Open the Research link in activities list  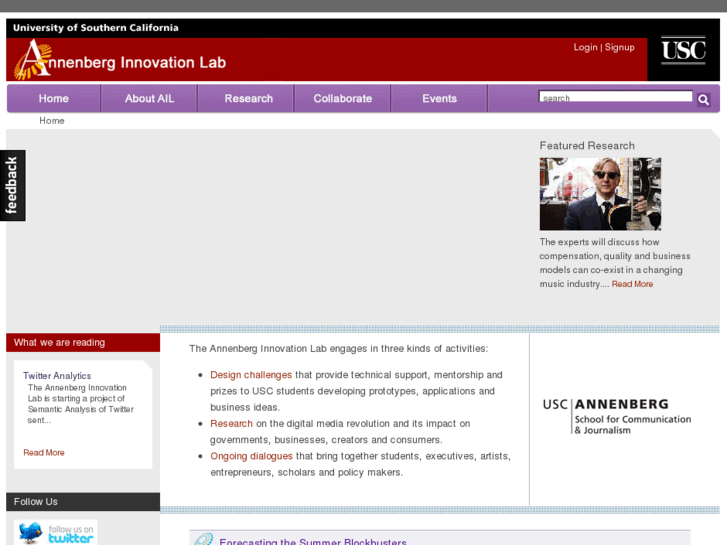(231, 423)
